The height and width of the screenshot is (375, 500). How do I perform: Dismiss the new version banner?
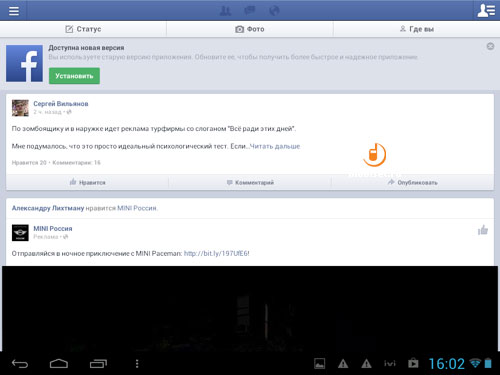(x=490, y=46)
